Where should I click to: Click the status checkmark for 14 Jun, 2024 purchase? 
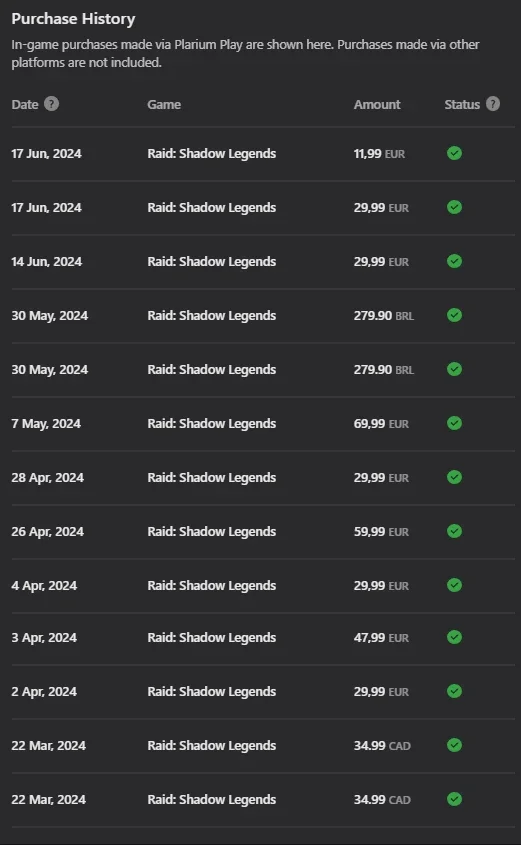(455, 261)
